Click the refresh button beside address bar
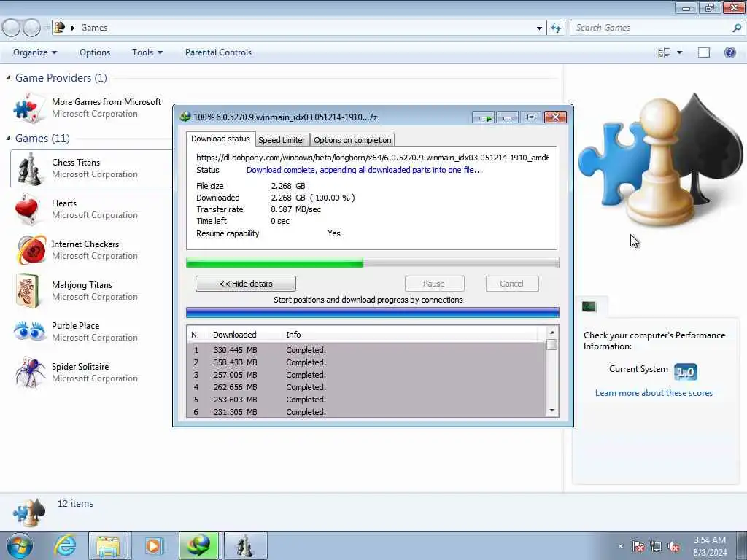747x560 pixels. coord(556,28)
